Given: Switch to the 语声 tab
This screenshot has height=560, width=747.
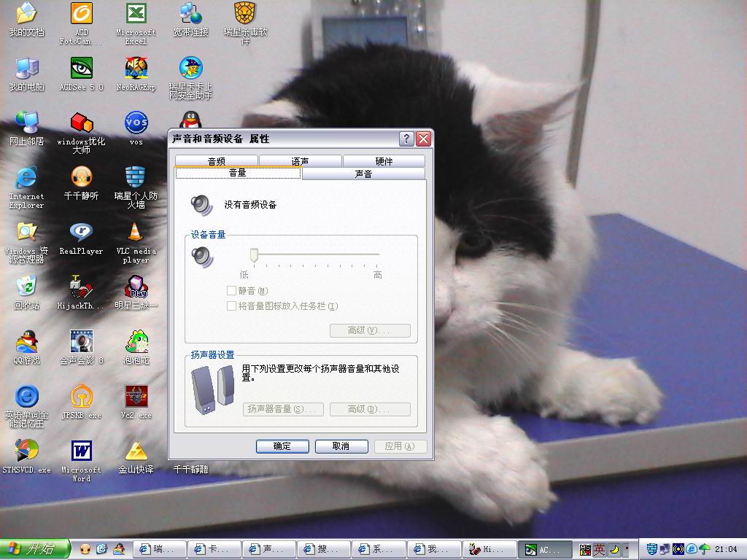Looking at the screenshot, I should pos(300,161).
